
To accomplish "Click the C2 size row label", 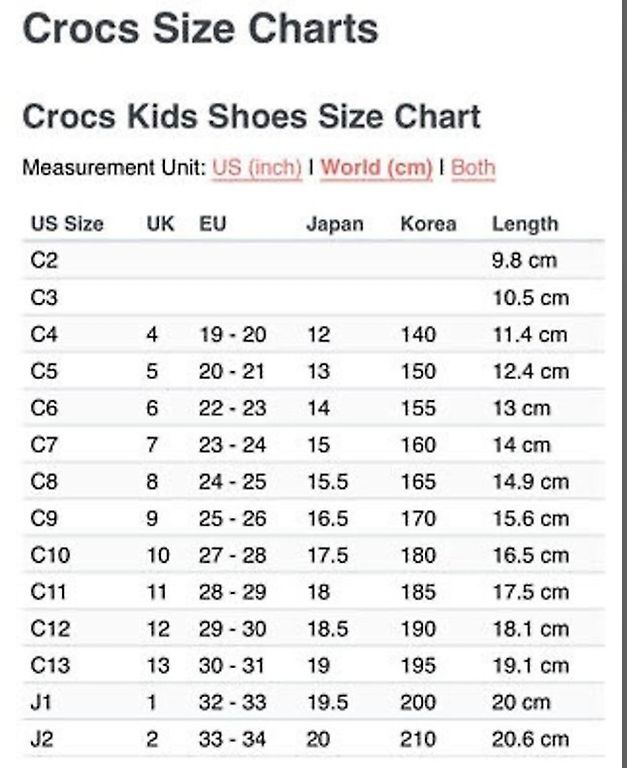I will [44, 260].
